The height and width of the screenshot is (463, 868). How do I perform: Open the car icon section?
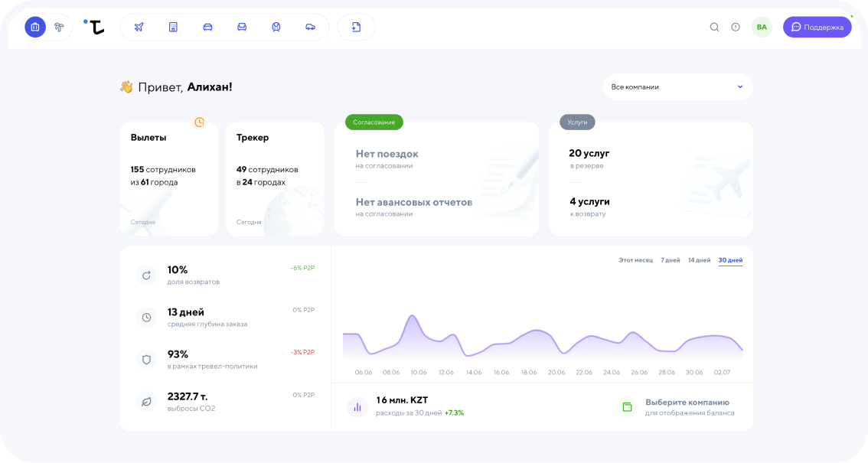coord(207,27)
